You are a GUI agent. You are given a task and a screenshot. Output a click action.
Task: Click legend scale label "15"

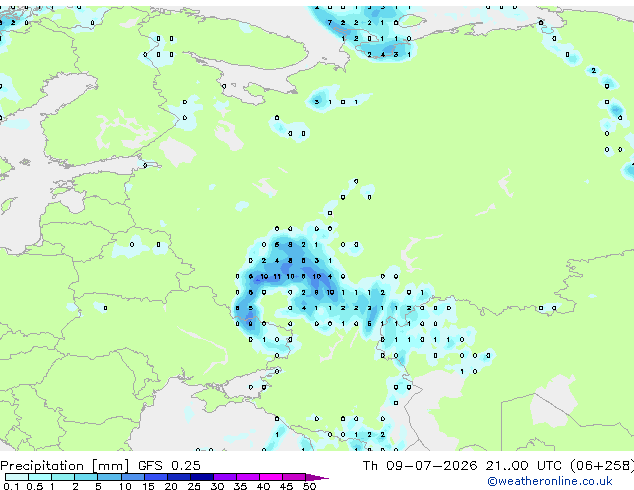(x=148, y=486)
